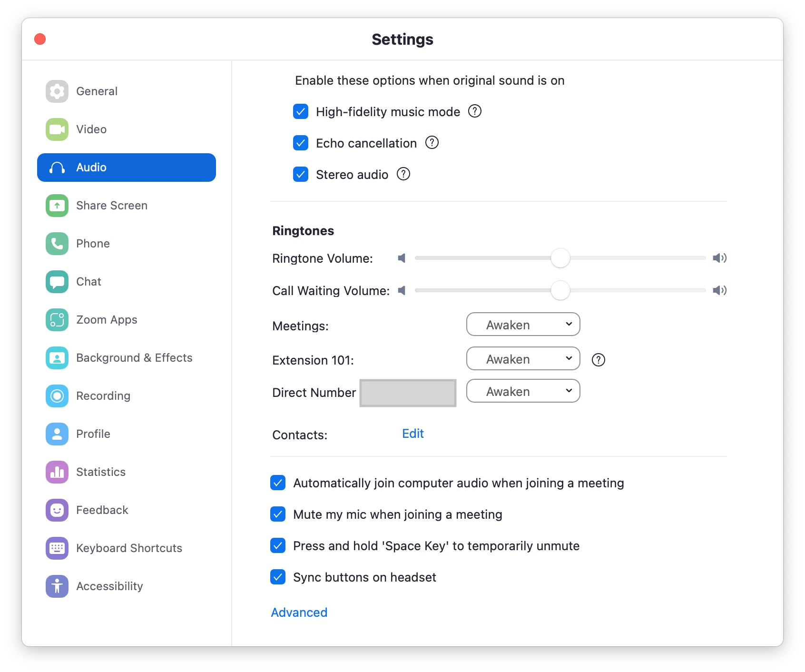Open help icon next to Extension 101

coord(599,360)
